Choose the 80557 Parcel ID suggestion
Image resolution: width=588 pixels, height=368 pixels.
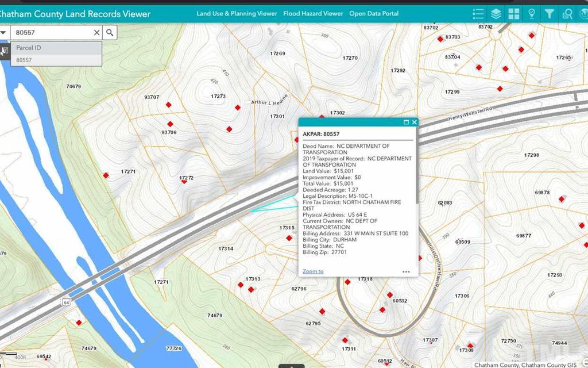click(x=24, y=60)
